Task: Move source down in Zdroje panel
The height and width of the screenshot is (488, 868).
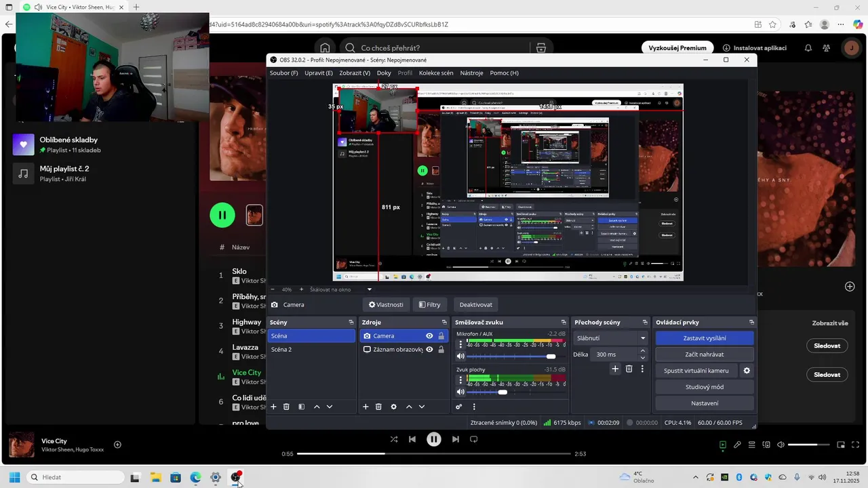Action: [422, 407]
